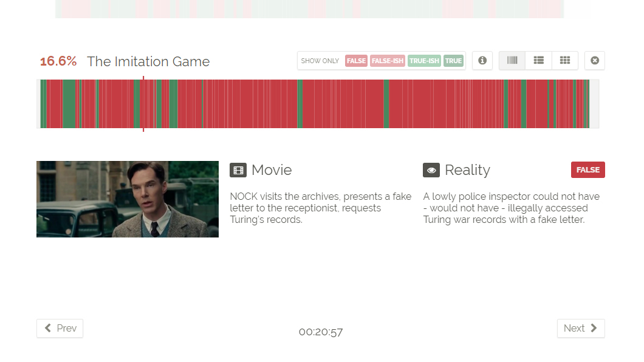Filter scenes to show only TRUE-ISH

424,61
